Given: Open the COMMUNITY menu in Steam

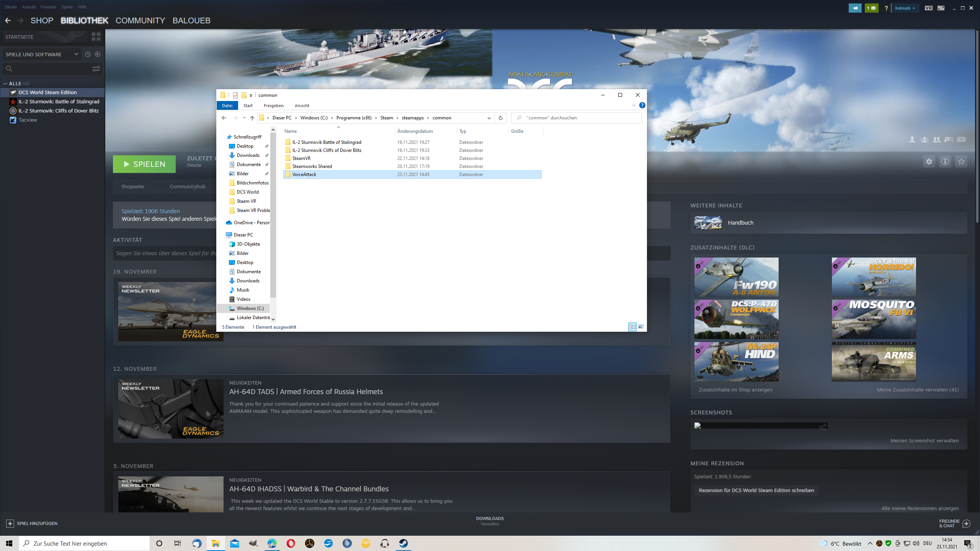Looking at the screenshot, I should (140, 21).
